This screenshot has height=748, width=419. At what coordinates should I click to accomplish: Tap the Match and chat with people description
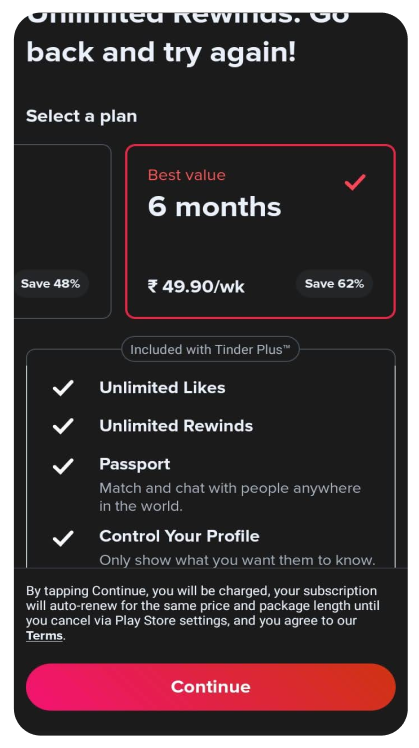click(230, 497)
